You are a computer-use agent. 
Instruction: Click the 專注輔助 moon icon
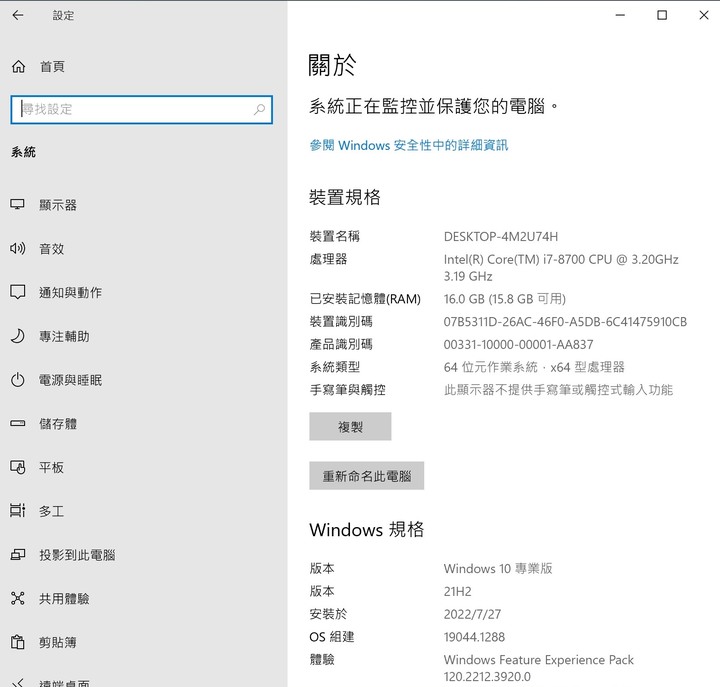[17, 336]
